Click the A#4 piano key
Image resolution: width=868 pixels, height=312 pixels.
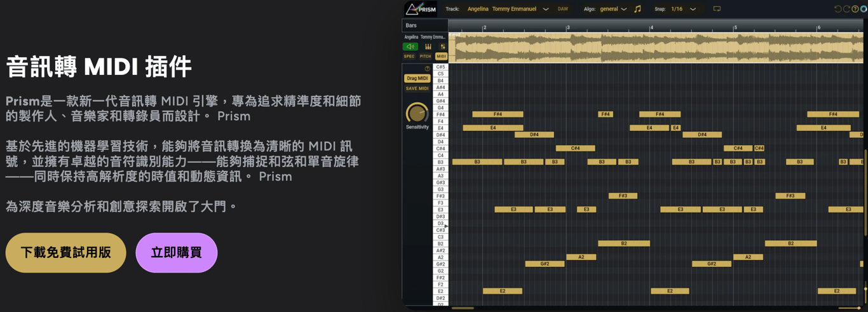coord(440,88)
